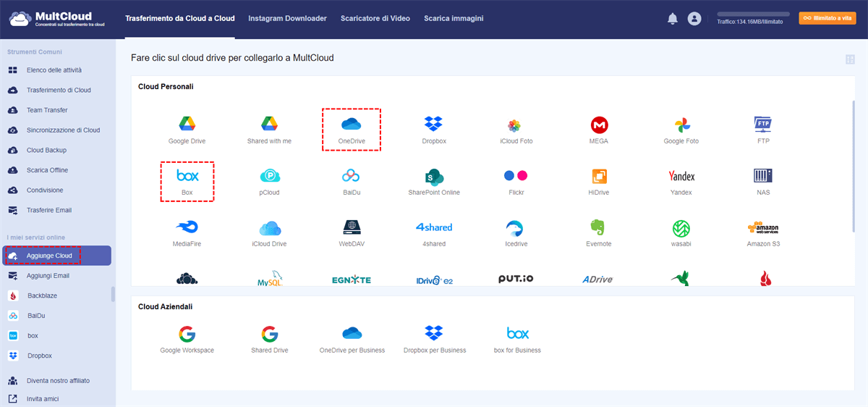Toggle the list view layout icon
Image resolution: width=868 pixels, height=407 pixels.
850,59
